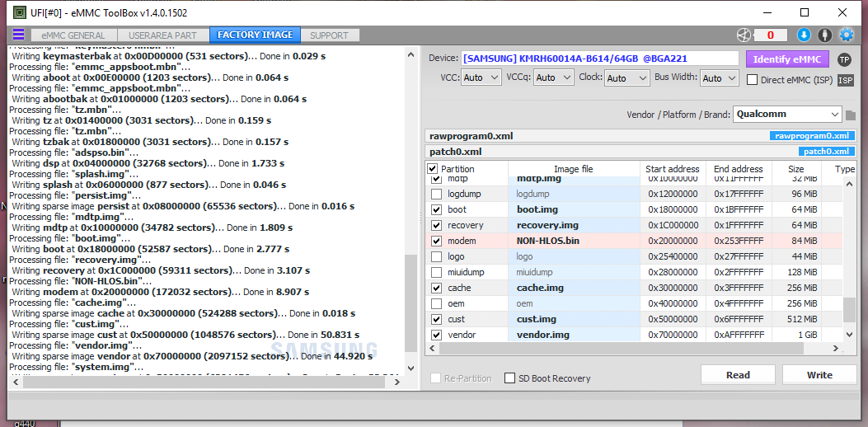Check the logdump partition checkbox
The image size is (868, 427).
[x=437, y=194]
